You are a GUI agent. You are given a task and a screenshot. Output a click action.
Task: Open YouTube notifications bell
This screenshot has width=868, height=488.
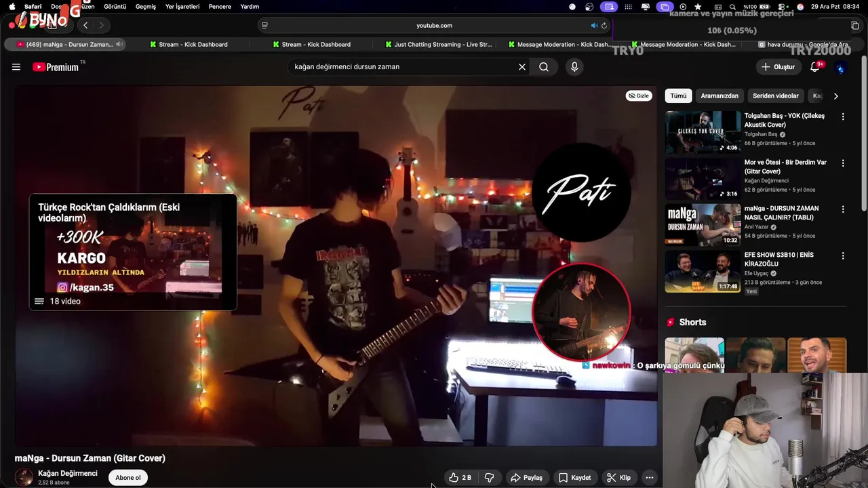pos(815,67)
